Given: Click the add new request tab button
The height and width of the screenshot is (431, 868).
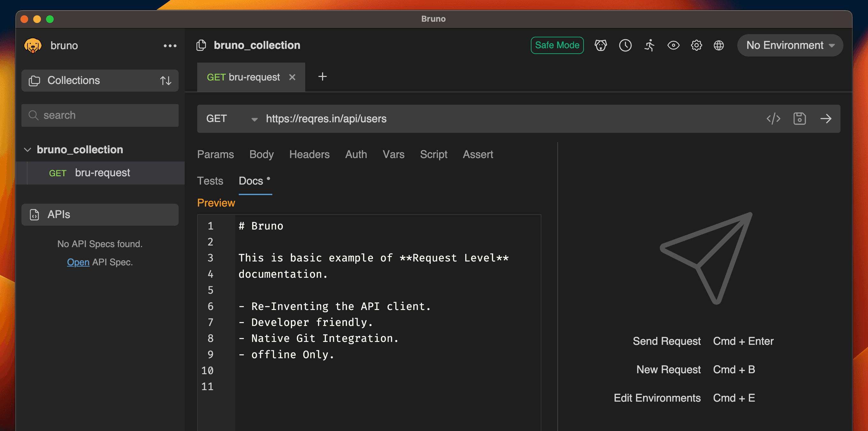Looking at the screenshot, I should [322, 76].
